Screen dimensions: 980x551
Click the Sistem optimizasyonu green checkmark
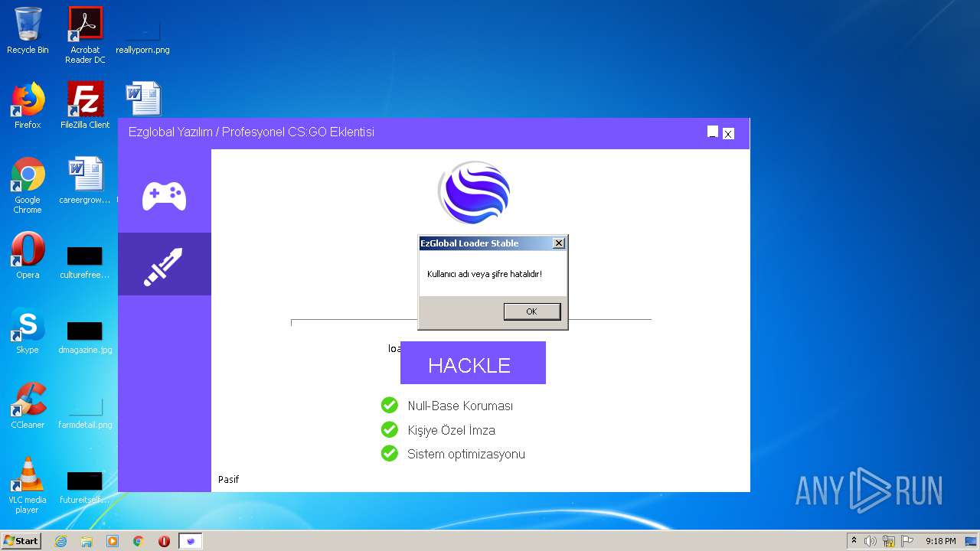pyautogui.click(x=390, y=454)
